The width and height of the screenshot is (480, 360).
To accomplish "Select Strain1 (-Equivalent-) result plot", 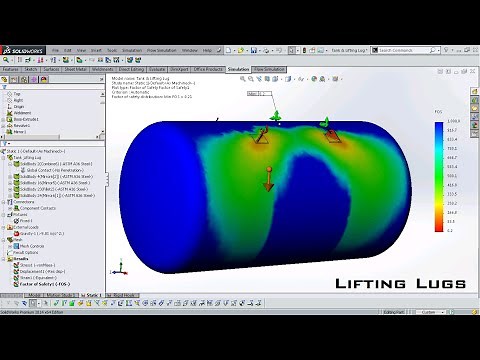I will click(35, 278).
